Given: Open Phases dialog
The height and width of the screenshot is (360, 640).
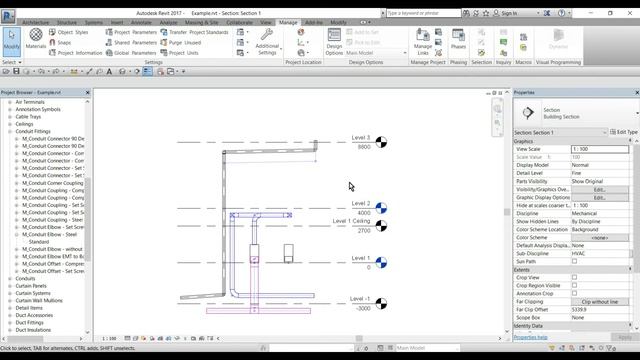Looking at the screenshot, I should tap(458, 39).
